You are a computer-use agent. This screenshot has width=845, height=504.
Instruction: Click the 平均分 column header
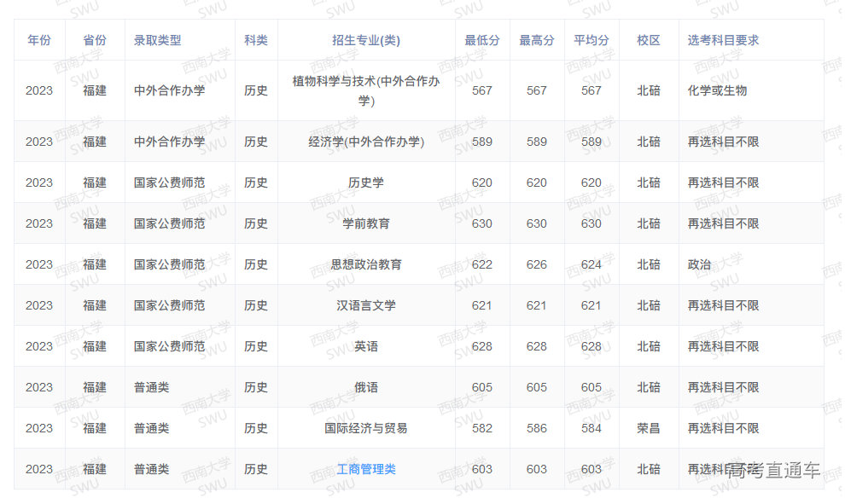pos(591,39)
